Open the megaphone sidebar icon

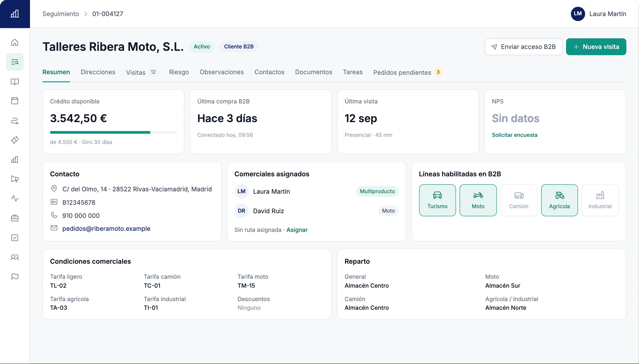click(x=15, y=179)
